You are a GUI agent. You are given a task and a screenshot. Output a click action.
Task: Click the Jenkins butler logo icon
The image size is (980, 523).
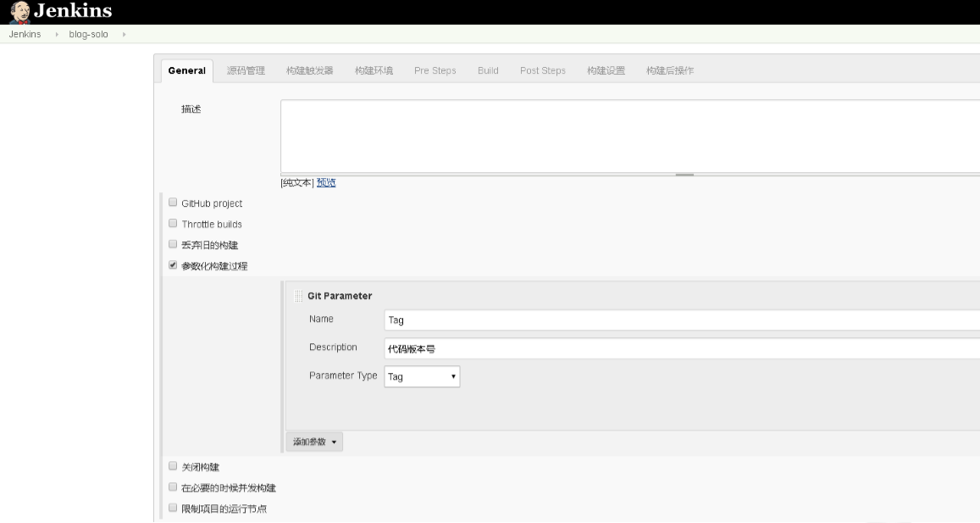pyautogui.click(x=19, y=12)
